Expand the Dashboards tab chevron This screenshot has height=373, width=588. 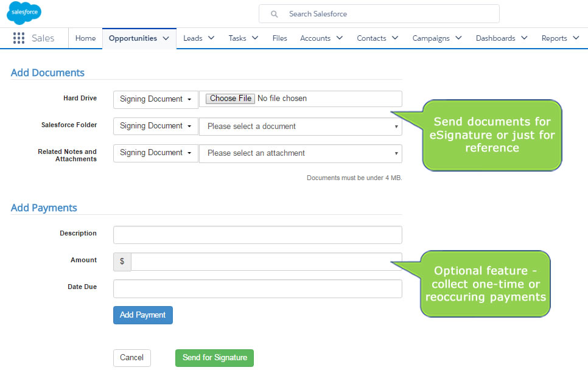[x=524, y=38]
